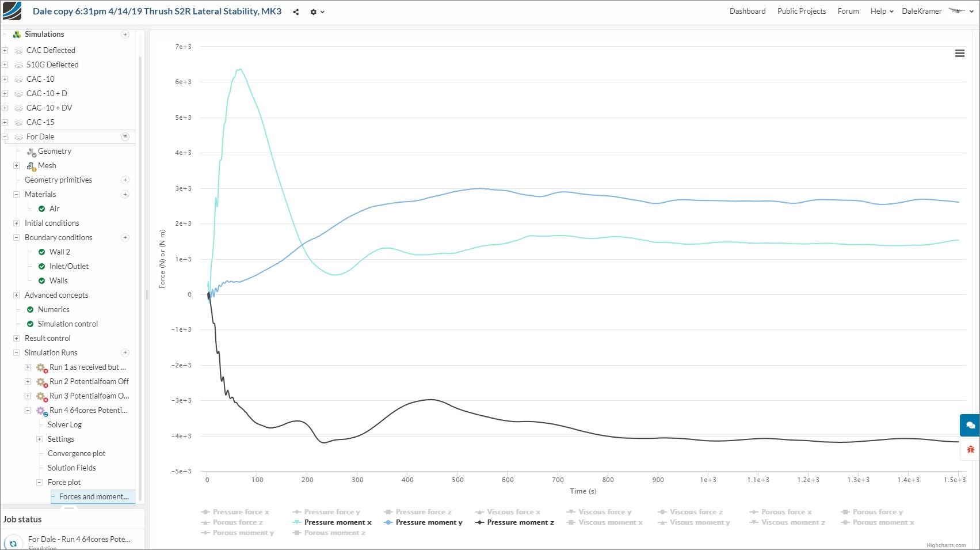
Task: Add a new simulation with plus icon
Action: point(125,35)
